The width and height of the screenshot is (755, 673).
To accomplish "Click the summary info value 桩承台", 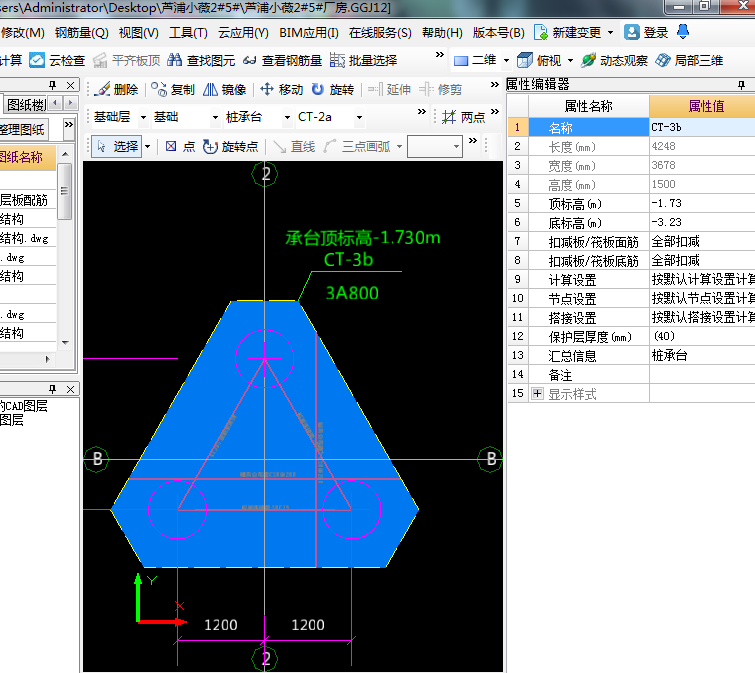I will (x=702, y=355).
